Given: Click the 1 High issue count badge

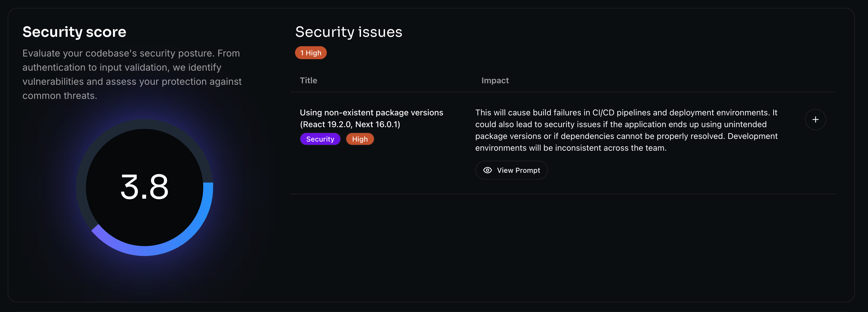Looking at the screenshot, I should coord(311,53).
